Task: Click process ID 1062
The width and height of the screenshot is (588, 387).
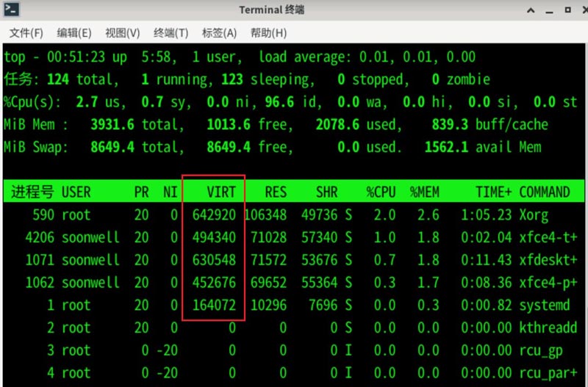Action: (x=40, y=283)
